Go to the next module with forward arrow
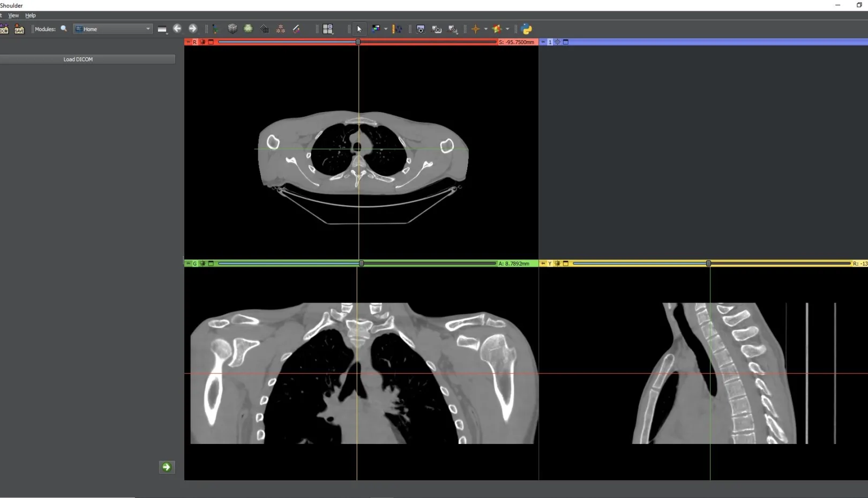This screenshot has height=498, width=868. coord(193,29)
